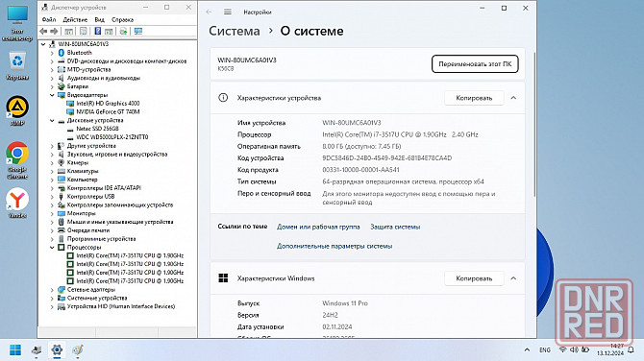Image resolution: width=644 pixels, height=361 pixels.
Task: Open the Windows Start menu
Action: click(x=15, y=349)
